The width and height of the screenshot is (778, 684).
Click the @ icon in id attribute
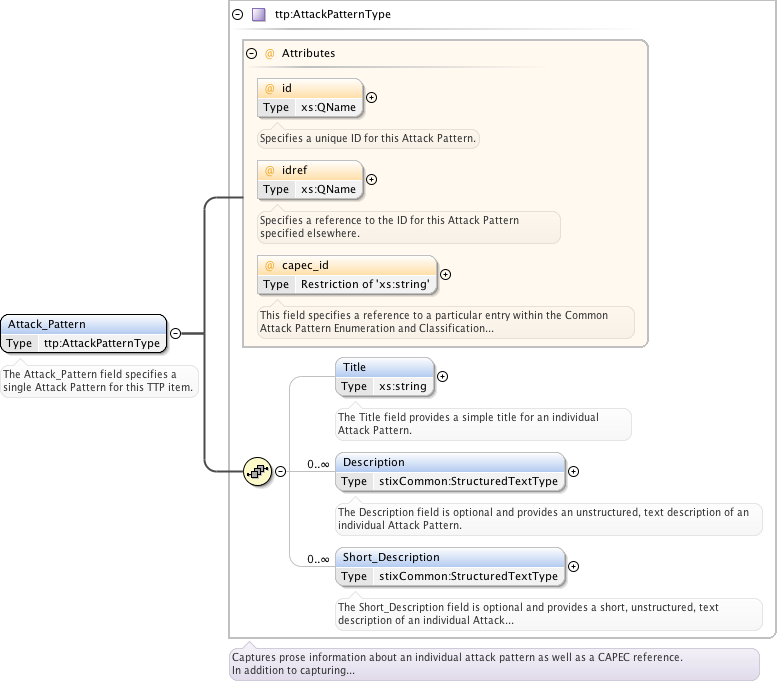pyautogui.click(x=269, y=88)
